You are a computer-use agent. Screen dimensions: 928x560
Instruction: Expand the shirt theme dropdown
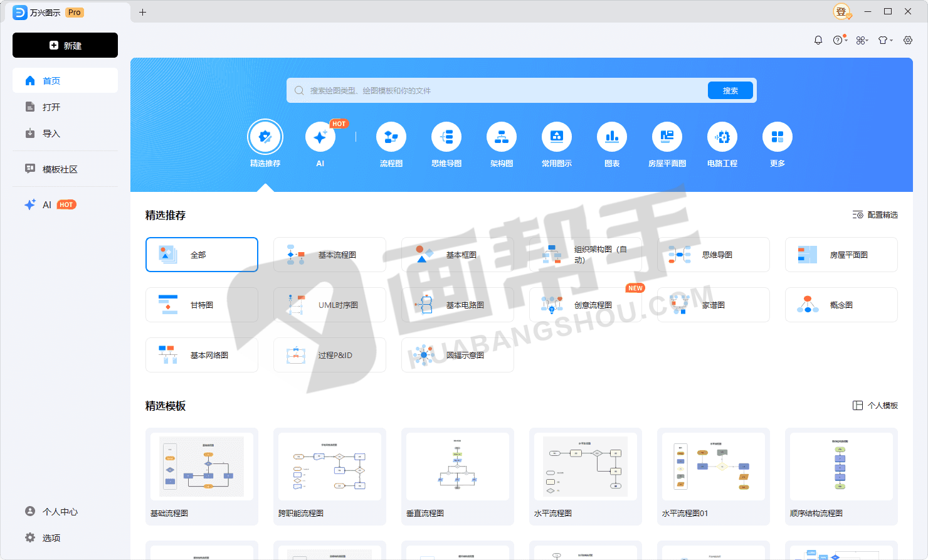[x=885, y=40]
